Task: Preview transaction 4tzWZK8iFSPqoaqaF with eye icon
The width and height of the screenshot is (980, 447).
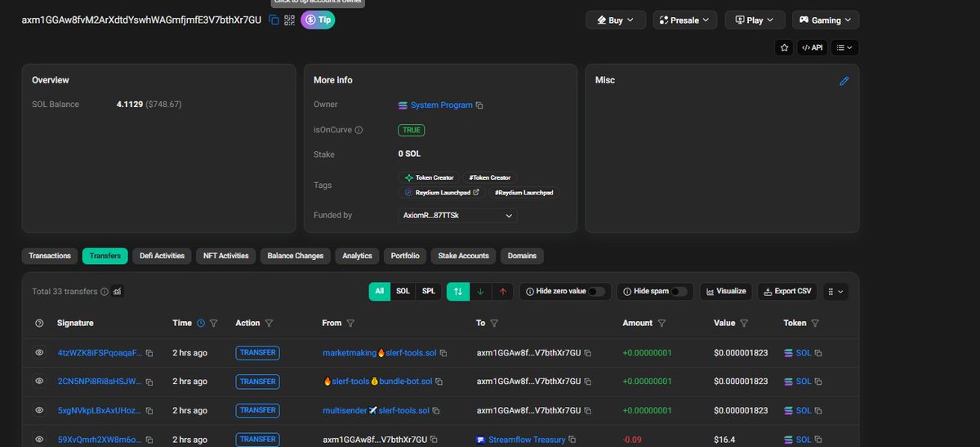Action: pos(39,353)
